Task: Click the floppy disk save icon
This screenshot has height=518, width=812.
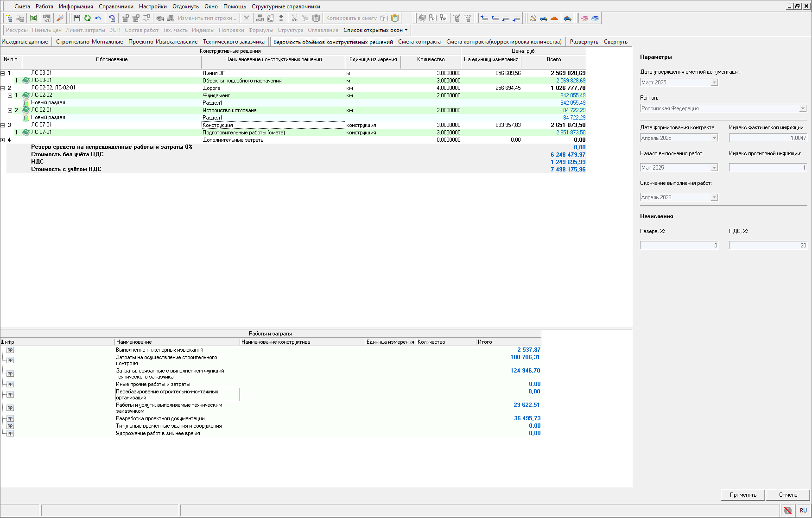Action: [77, 18]
